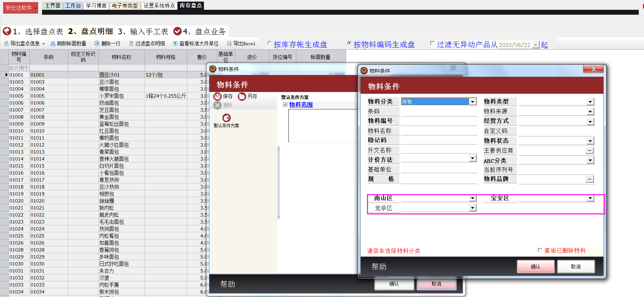The image size is (644, 297).
Task: Click the 主要供应商 browse ellipsis button
Action: 590,150
